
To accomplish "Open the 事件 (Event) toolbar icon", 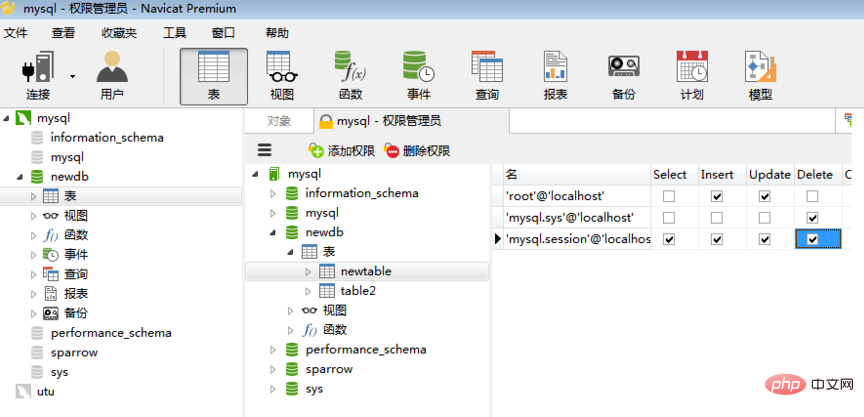I will tap(419, 76).
